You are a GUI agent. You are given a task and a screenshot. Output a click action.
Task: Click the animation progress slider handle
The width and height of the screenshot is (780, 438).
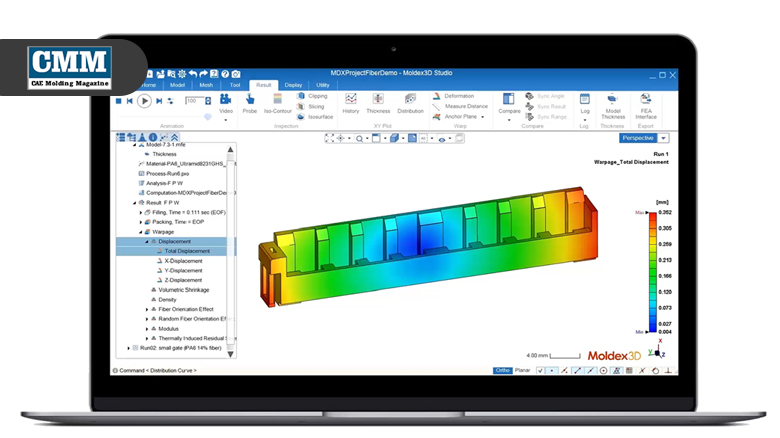208,117
